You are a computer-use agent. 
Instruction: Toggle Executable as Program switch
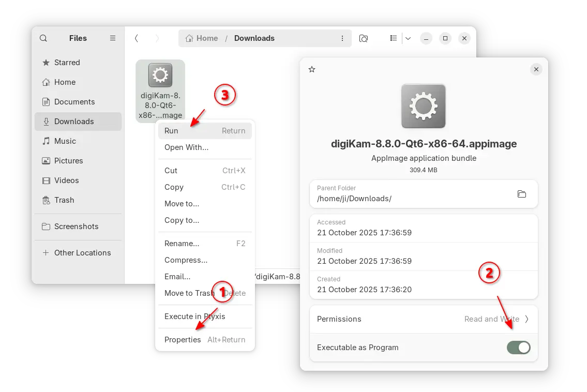pyautogui.click(x=518, y=348)
